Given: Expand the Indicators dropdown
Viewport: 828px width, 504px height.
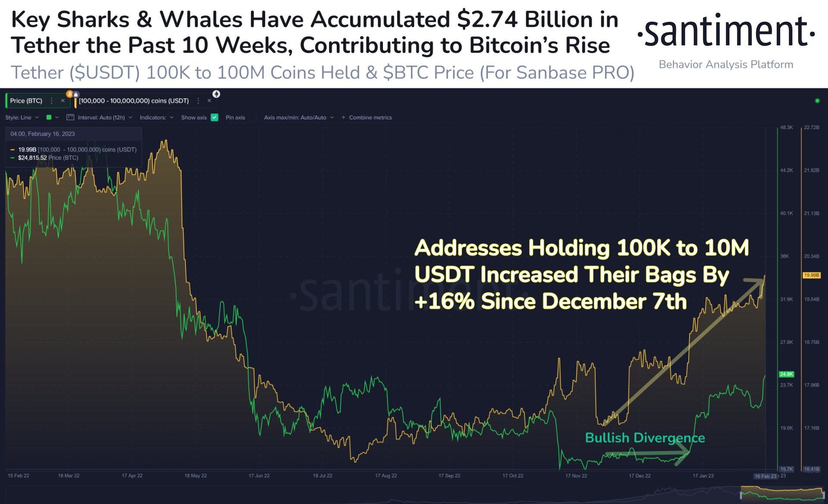Looking at the screenshot, I should pos(157,117).
